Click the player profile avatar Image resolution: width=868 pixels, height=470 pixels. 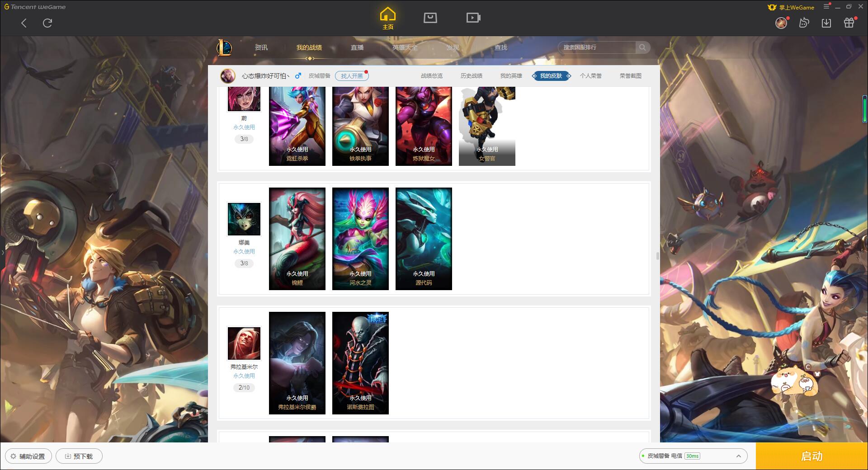(x=228, y=76)
